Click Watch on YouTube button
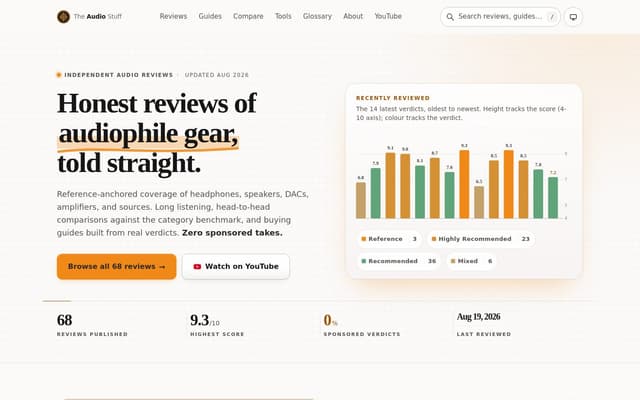The width and height of the screenshot is (640, 400). tap(236, 267)
